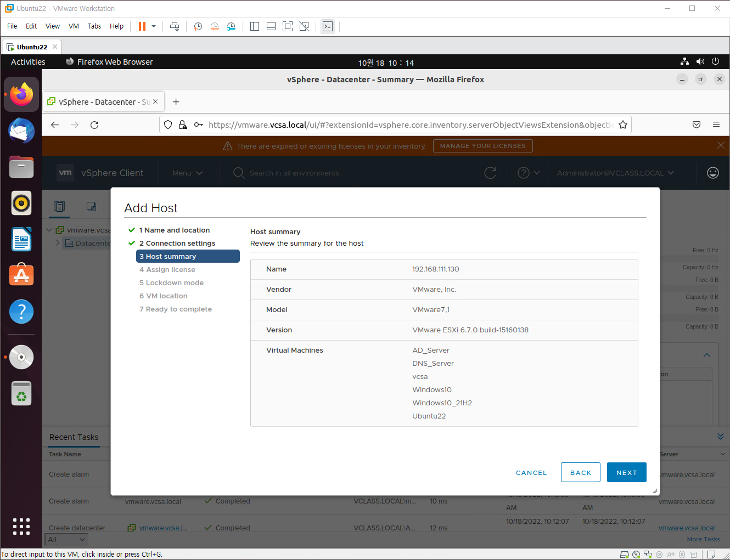Open the snapshot manager icon
Screen dimensions: 730x560
(231, 26)
